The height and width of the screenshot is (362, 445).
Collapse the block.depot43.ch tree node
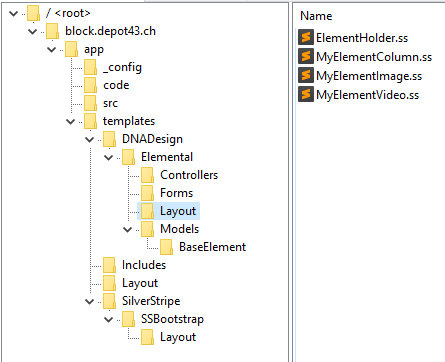pos(33,32)
